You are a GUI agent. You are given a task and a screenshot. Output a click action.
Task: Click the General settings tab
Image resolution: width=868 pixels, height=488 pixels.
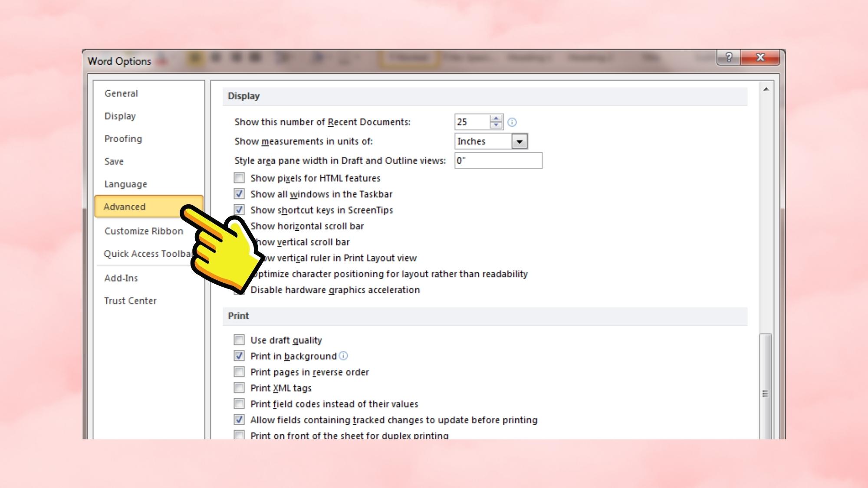[122, 94]
